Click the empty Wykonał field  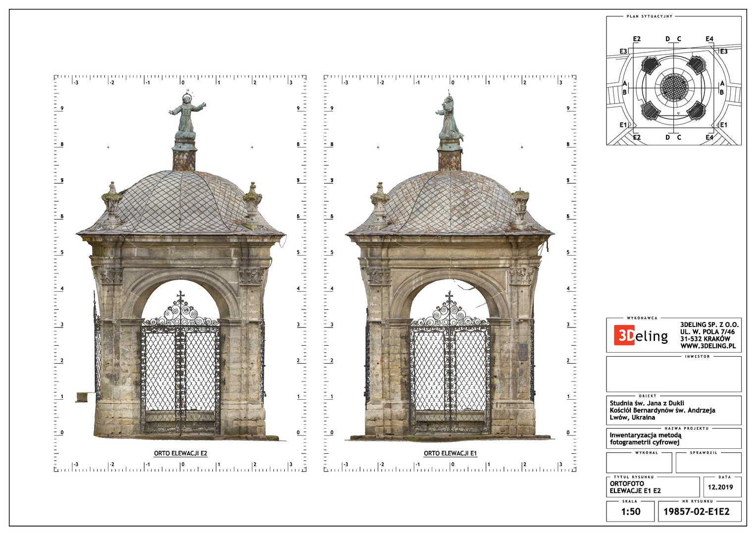(639, 464)
